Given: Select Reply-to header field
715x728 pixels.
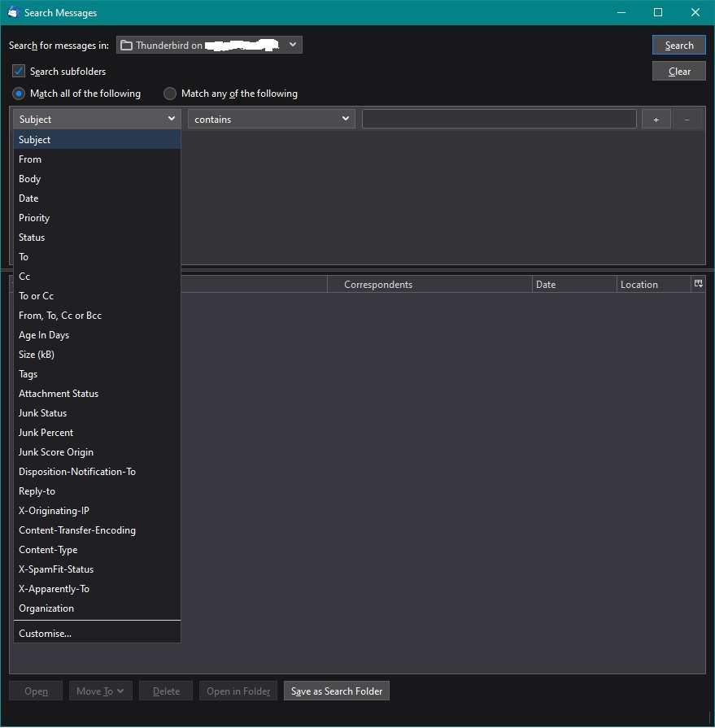Looking at the screenshot, I should (x=97, y=490).
